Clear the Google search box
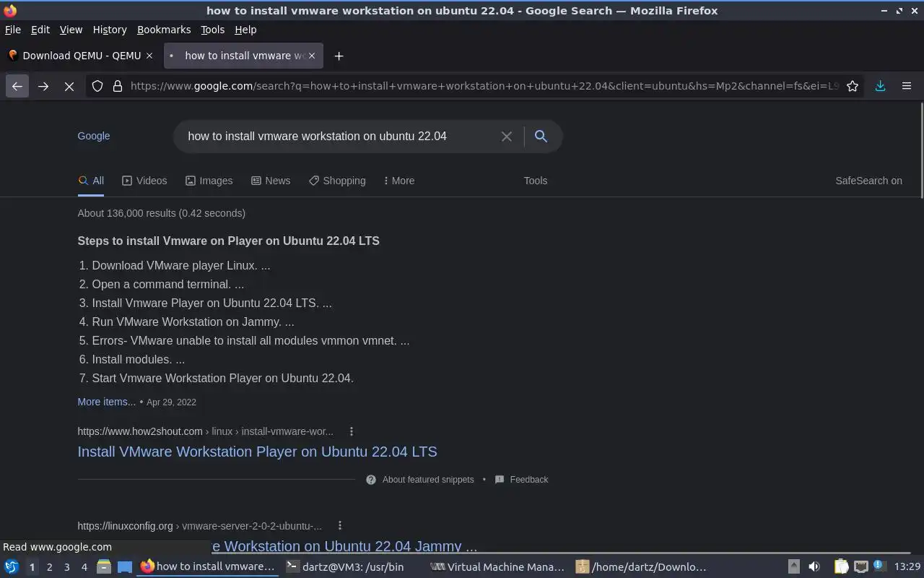Screen dimensions: 924x578 tap(507, 137)
